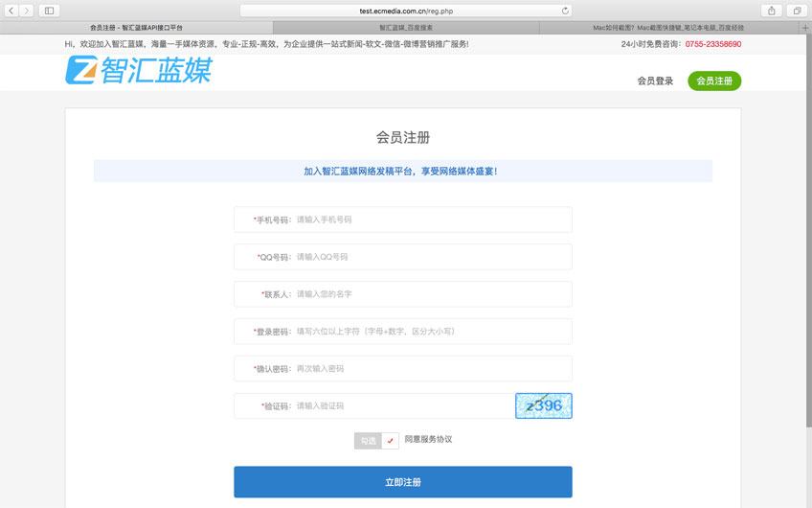Open the Safari share icon
The width and height of the screenshot is (812, 508).
pos(772,11)
